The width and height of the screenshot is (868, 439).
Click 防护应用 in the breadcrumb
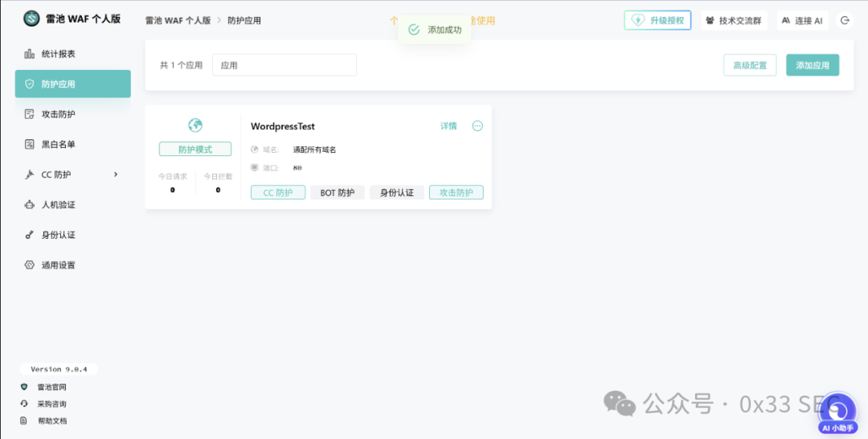tap(244, 20)
